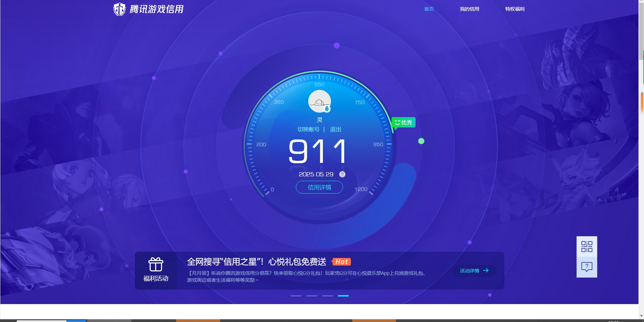Click 退出 to log out
This screenshot has height=322, width=644.
[x=335, y=129]
